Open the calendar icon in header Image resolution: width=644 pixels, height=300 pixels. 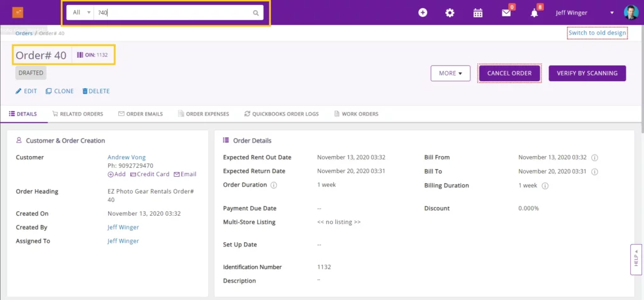pyautogui.click(x=477, y=13)
